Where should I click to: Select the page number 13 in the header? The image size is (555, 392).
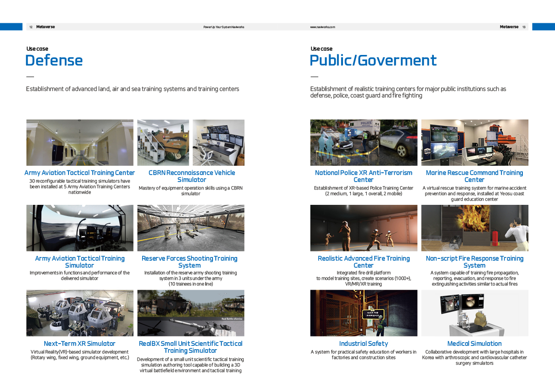click(524, 27)
